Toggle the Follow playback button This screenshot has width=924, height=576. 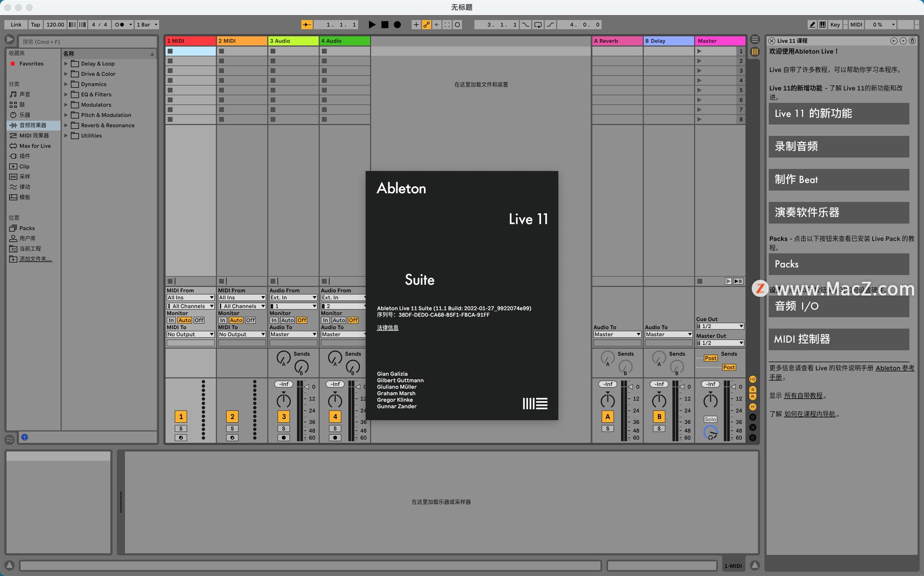coord(307,25)
